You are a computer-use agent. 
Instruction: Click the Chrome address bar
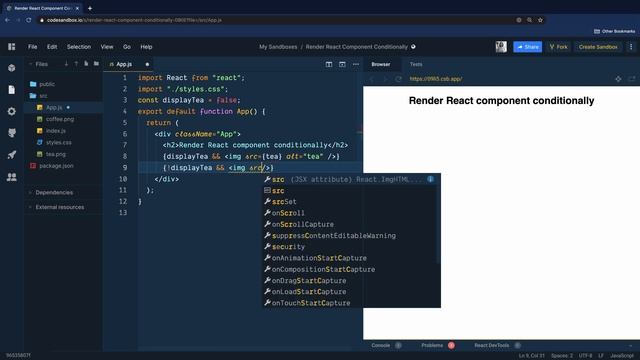pos(278,20)
